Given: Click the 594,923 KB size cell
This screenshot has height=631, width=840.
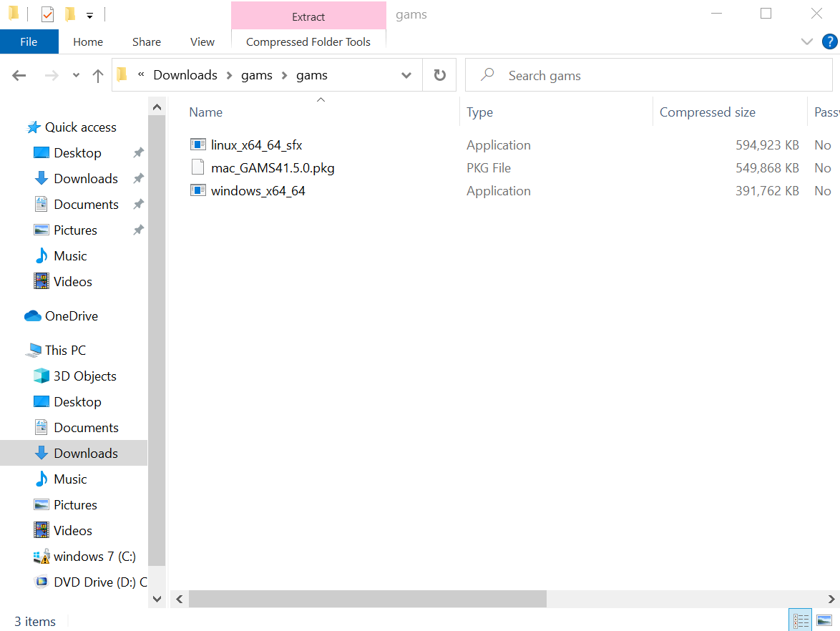Looking at the screenshot, I should click(x=766, y=145).
